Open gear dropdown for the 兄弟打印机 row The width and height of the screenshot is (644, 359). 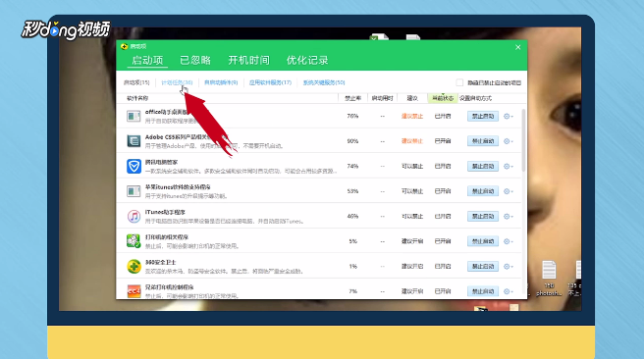509,291
